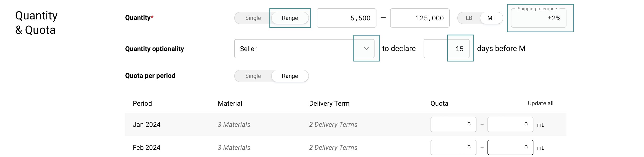Expand the Quantity optionality dropdown chevron
This screenshot has height=157, width=644.
tap(366, 49)
